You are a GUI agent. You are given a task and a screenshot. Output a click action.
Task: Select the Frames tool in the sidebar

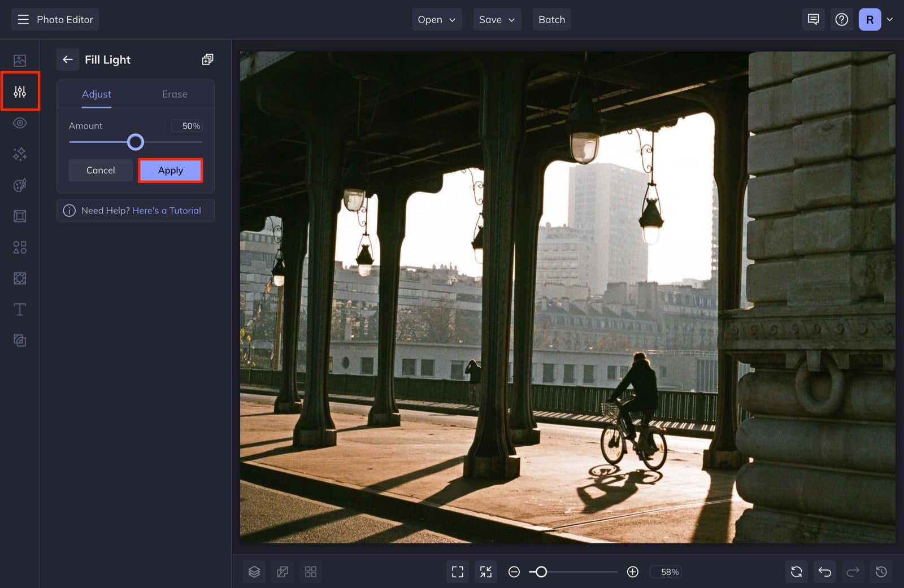[20, 216]
